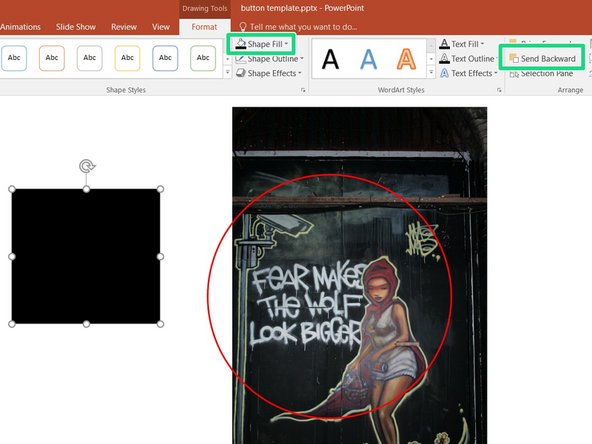This screenshot has width=592, height=444.
Task: Expand the Text Fill dropdown arrow
Action: coord(482,44)
